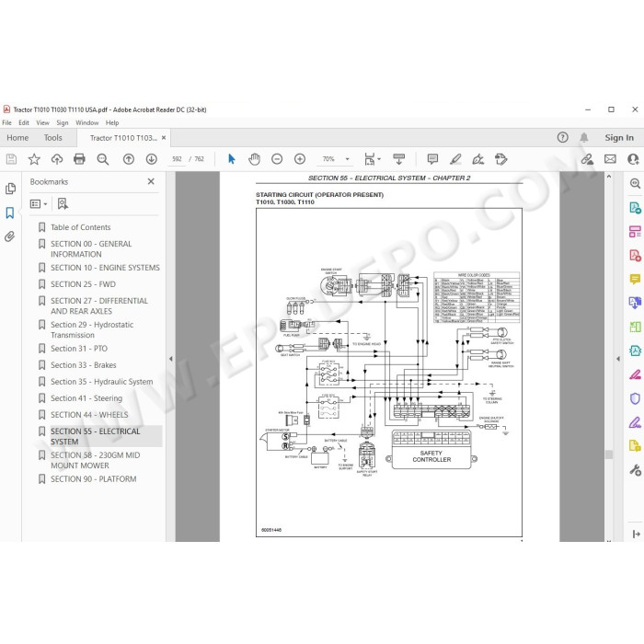Screen dimensions: 644x644
Task: Activate the Hand pan tool
Action: click(x=254, y=159)
